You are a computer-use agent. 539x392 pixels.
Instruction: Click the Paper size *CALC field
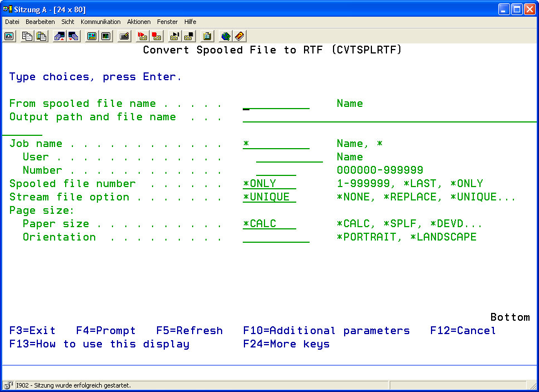coord(269,224)
